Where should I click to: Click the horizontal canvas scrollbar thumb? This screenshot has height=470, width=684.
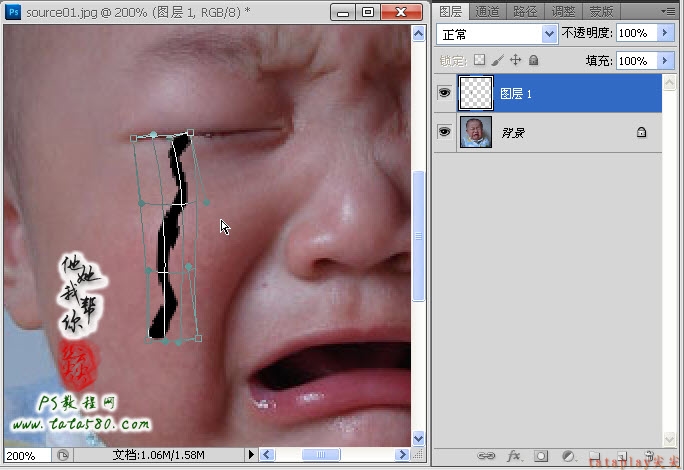(x=321, y=455)
